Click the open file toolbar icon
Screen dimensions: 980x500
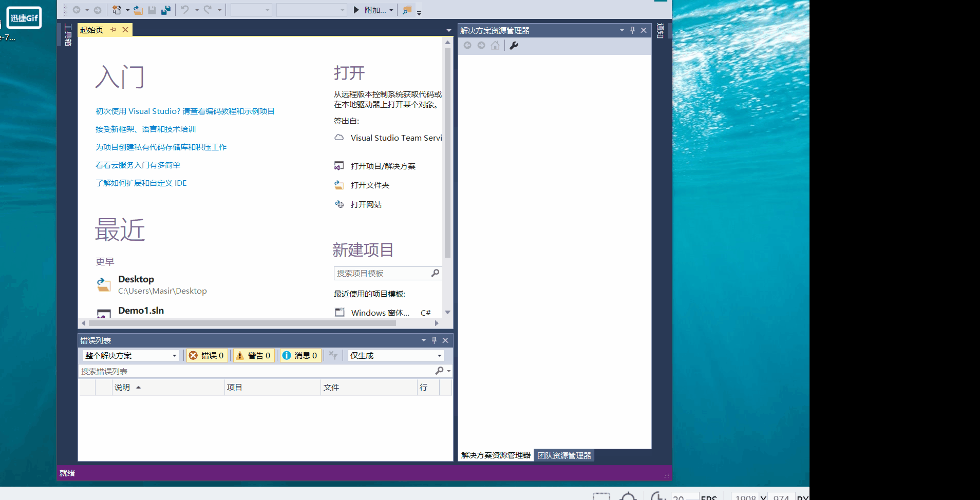138,10
